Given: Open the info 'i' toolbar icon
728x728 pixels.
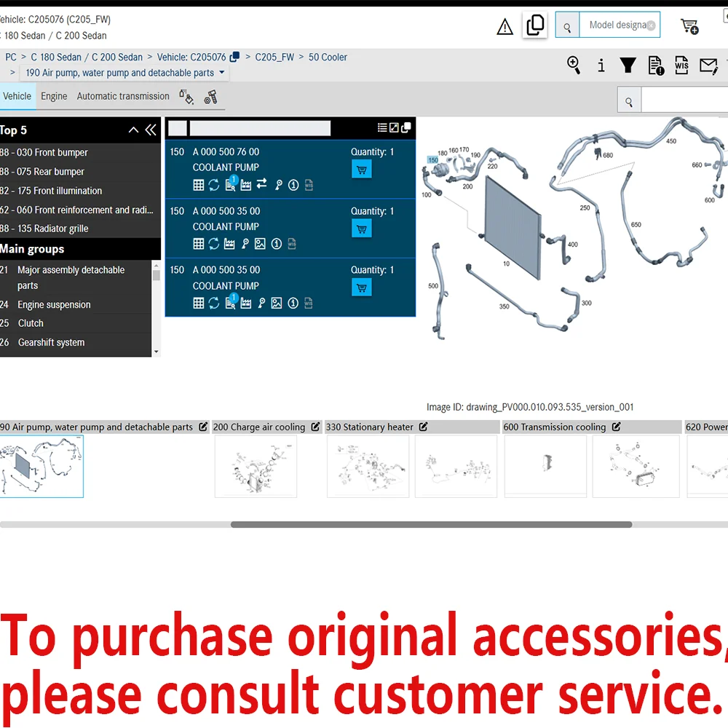Looking at the screenshot, I should (x=601, y=66).
